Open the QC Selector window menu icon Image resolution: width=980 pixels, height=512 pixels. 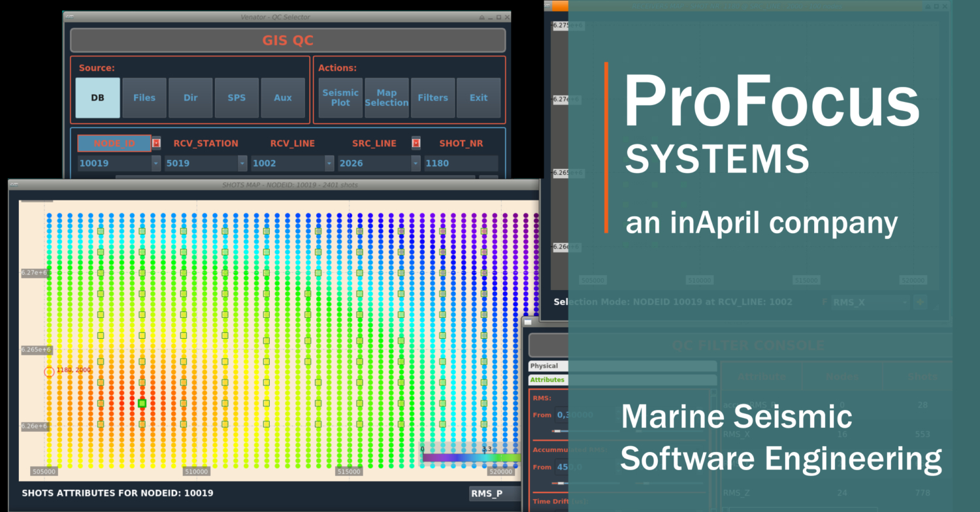tap(68, 17)
